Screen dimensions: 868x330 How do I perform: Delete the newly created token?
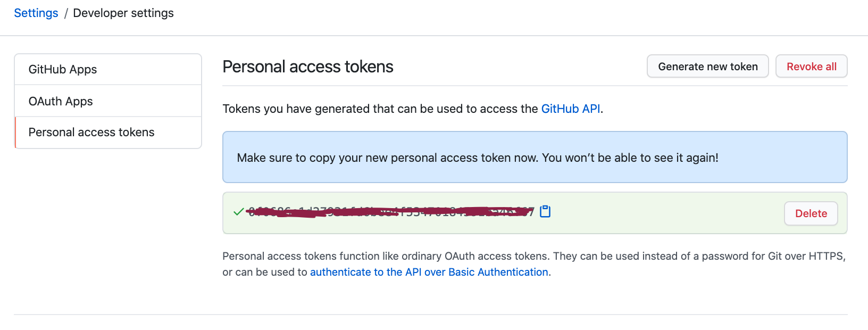pyautogui.click(x=811, y=213)
